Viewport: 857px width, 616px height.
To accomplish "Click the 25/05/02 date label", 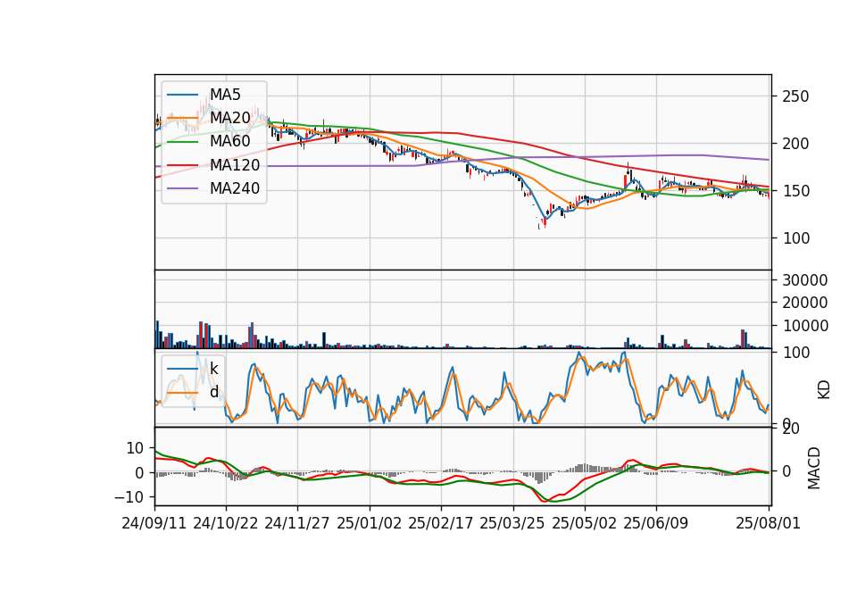I will click(584, 523).
